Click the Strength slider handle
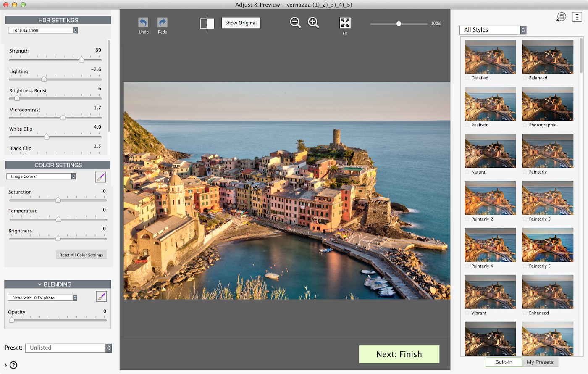 click(81, 60)
